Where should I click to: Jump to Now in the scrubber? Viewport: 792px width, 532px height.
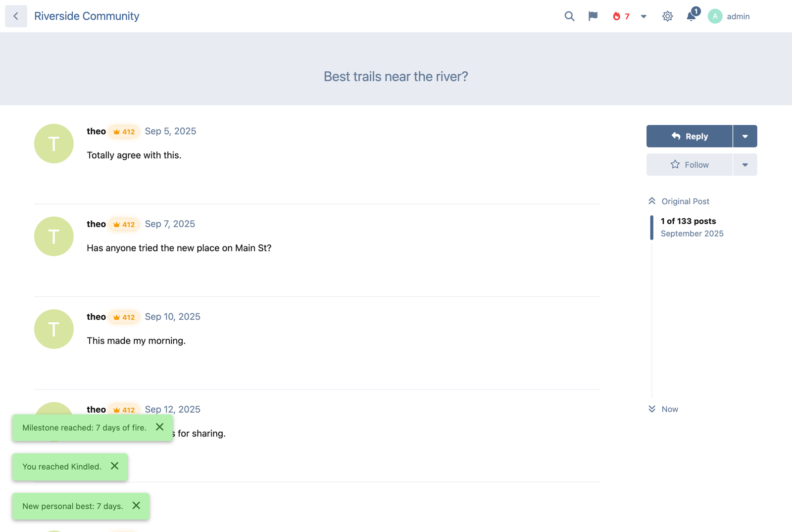663,409
